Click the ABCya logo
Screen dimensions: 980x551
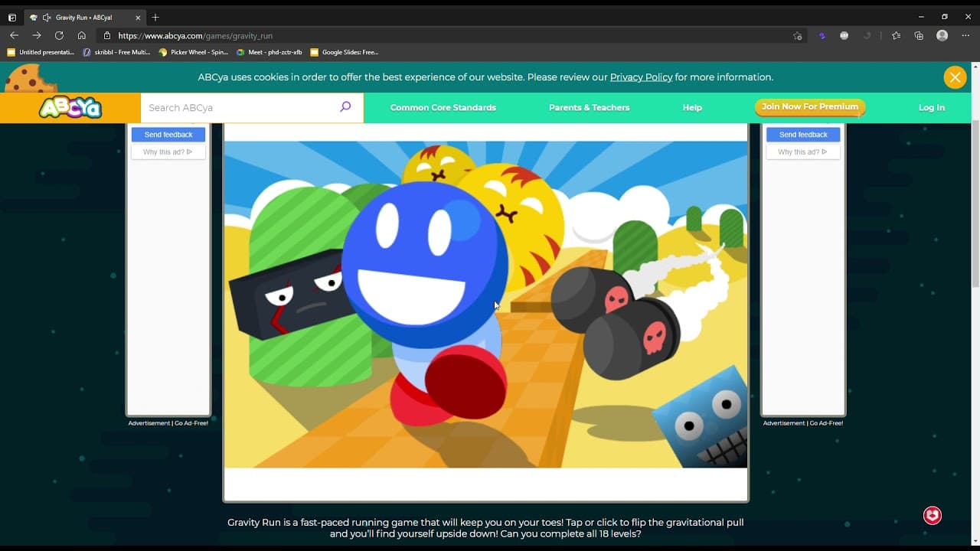[x=70, y=108]
